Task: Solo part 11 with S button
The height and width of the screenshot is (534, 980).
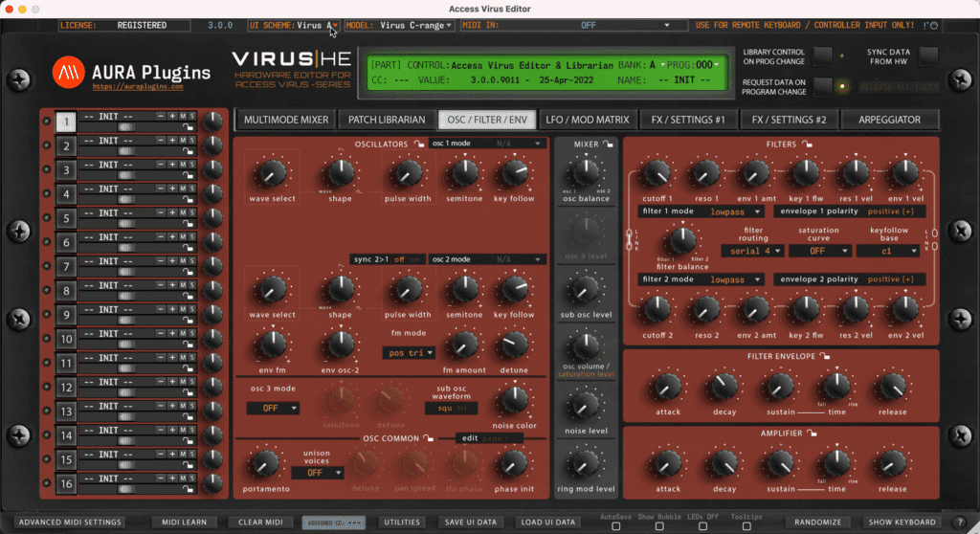Action: point(191,358)
